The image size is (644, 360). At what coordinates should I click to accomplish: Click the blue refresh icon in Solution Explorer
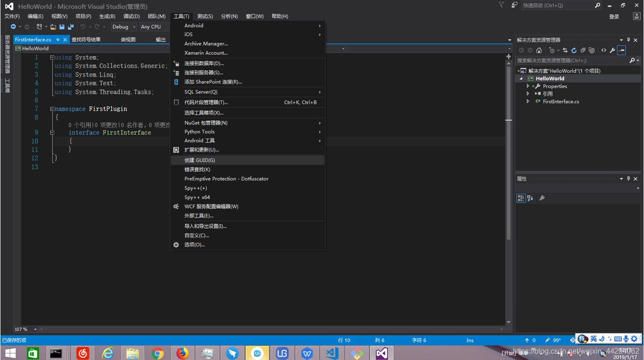point(574,50)
